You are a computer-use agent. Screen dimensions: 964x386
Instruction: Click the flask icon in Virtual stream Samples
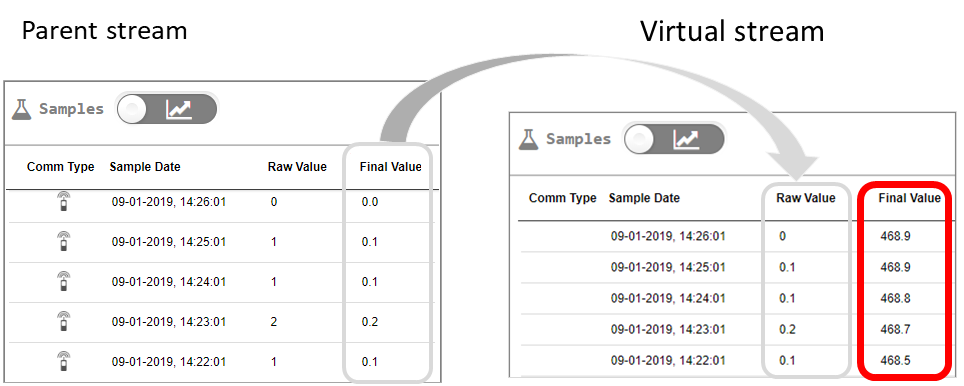[x=527, y=140]
